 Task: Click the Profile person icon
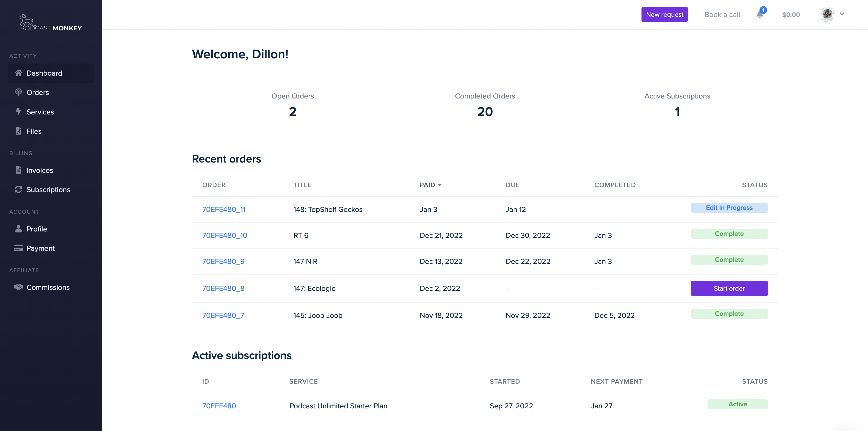coord(19,229)
